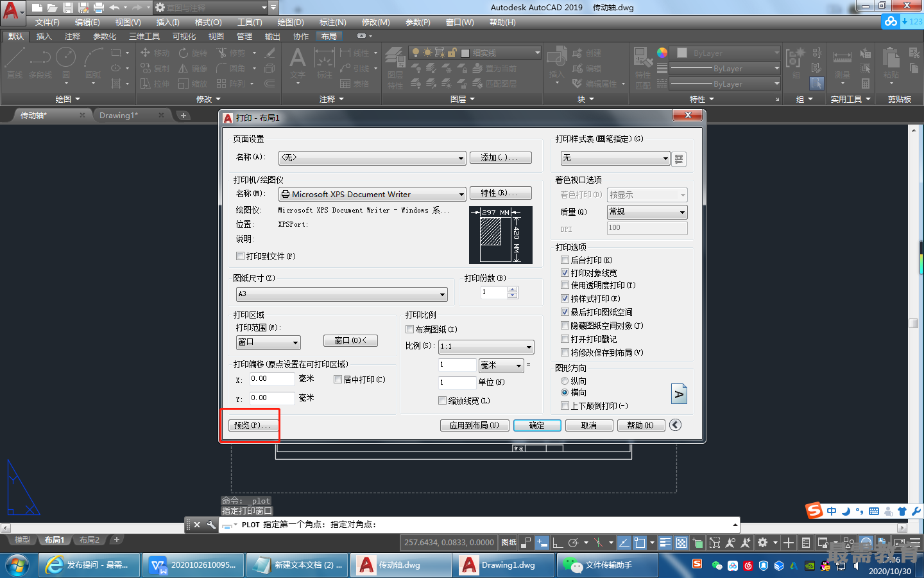Open the file transfer assistant taskbar item
924x578 pixels.
click(608, 565)
